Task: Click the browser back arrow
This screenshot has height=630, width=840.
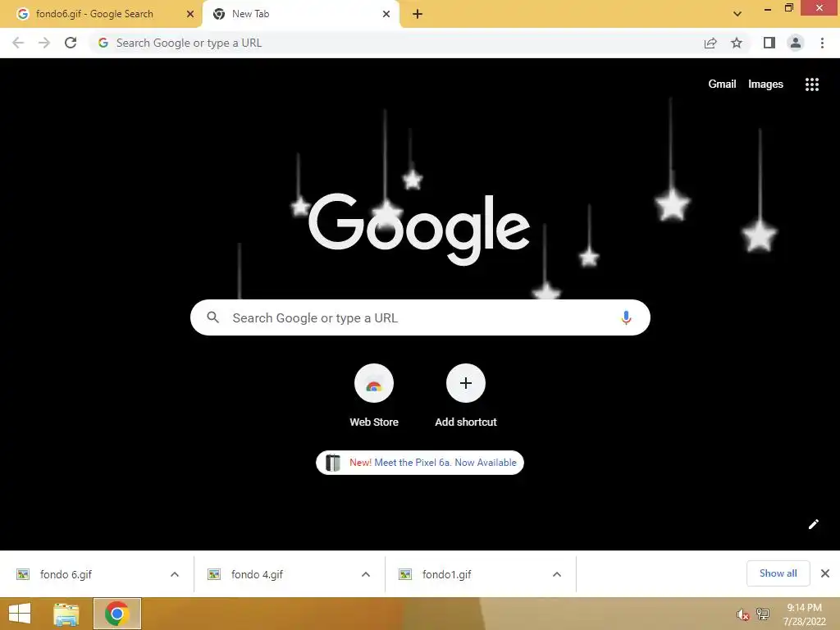Action: [x=18, y=43]
